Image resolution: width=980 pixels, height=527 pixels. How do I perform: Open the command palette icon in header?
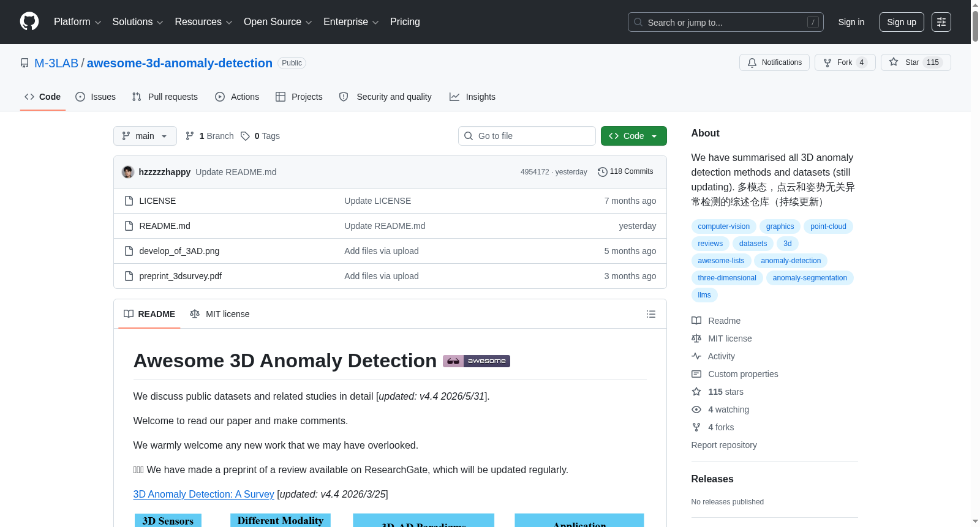941,22
